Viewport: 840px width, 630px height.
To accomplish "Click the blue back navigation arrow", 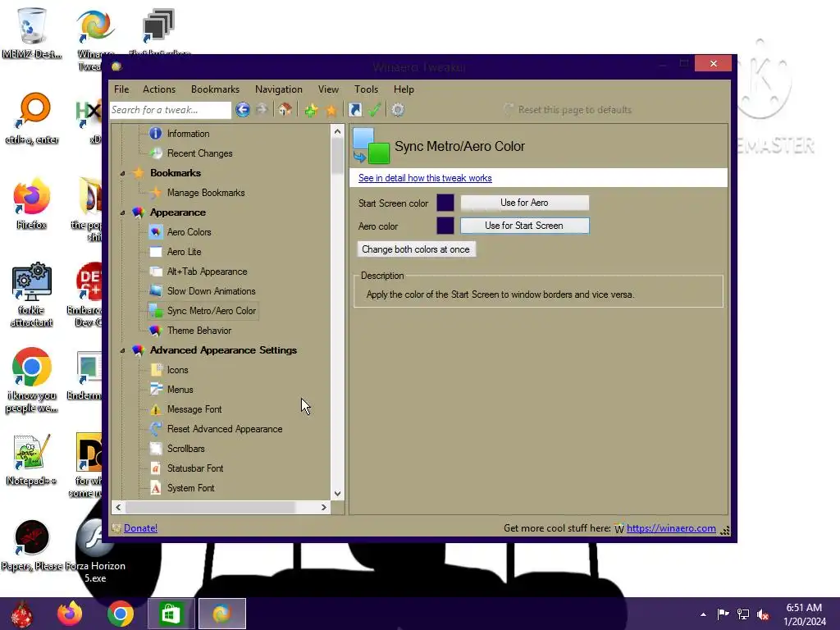I will (243, 110).
